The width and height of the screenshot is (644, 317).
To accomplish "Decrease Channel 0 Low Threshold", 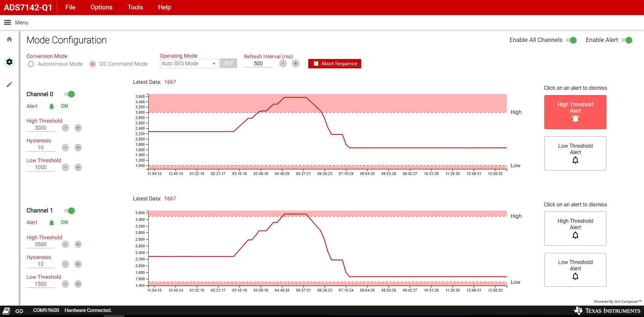I will pyautogui.click(x=65, y=167).
